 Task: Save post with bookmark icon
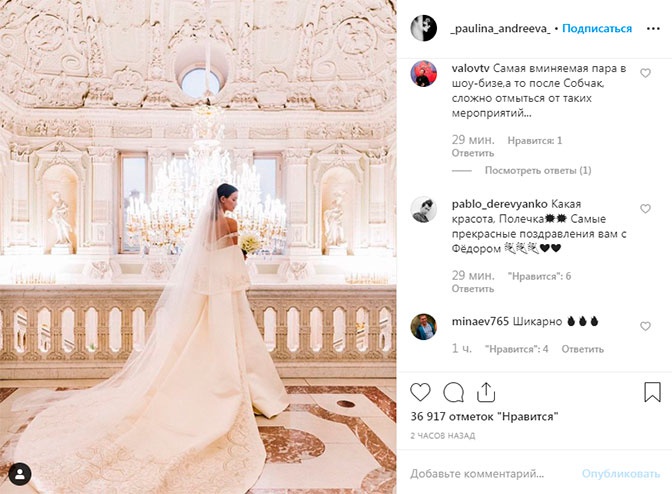[x=652, y=392]
